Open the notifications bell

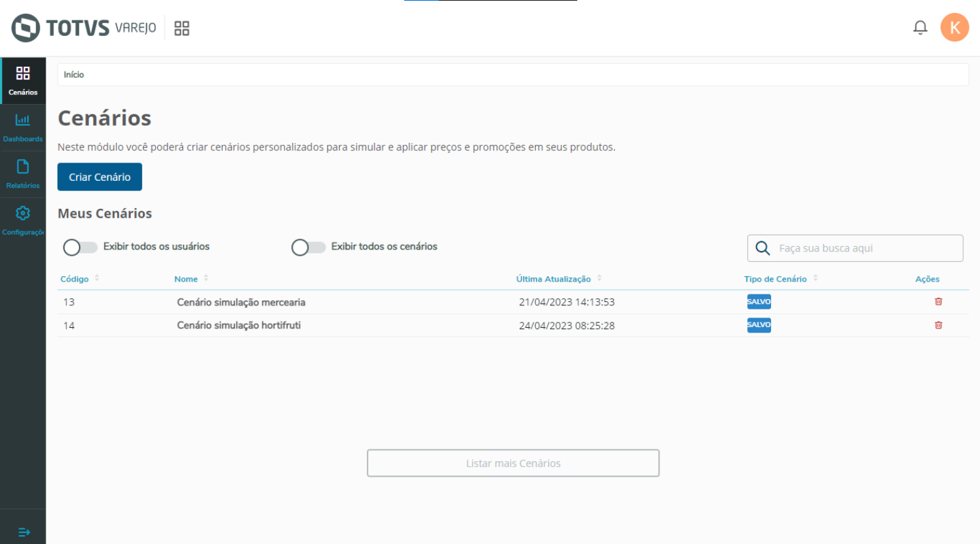(920, 28)
